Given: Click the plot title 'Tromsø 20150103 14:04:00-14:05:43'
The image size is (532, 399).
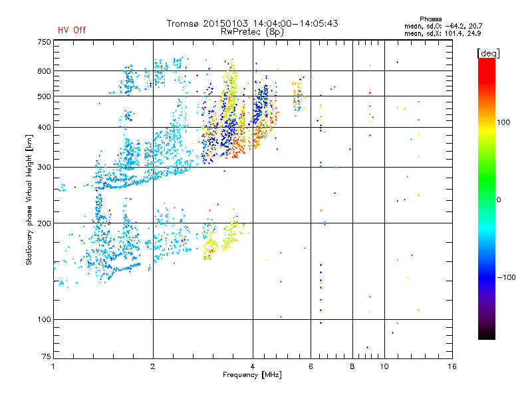Looking at the screenshot, I should (x=253, y=23).
